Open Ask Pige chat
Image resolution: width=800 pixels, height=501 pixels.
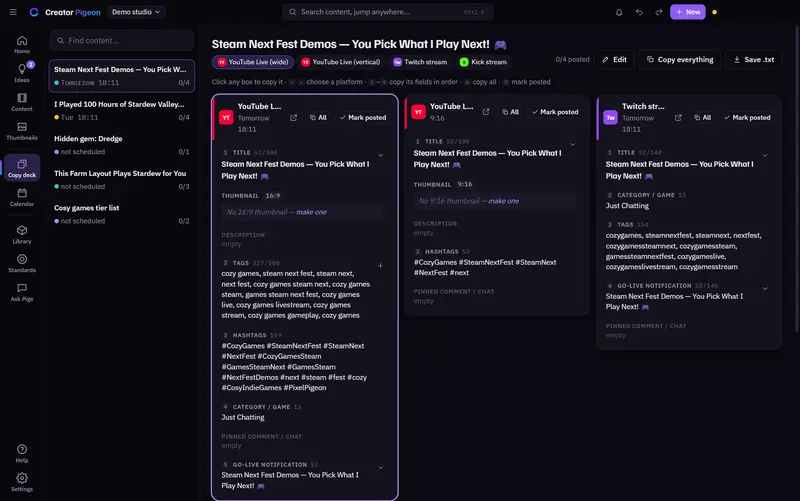22,292
